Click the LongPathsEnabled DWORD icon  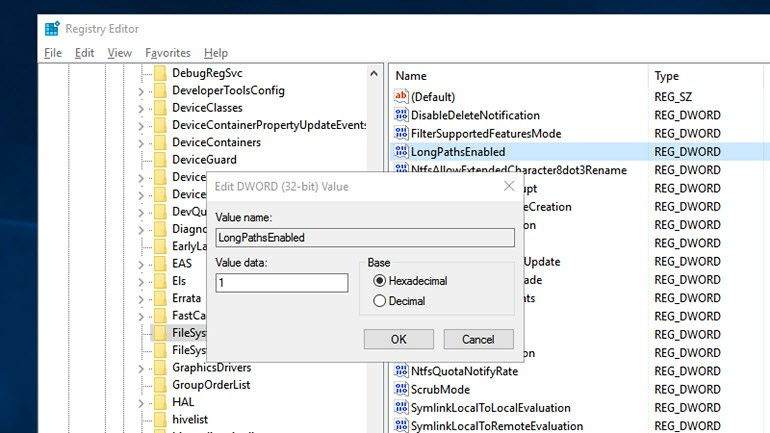click(401, 152)
